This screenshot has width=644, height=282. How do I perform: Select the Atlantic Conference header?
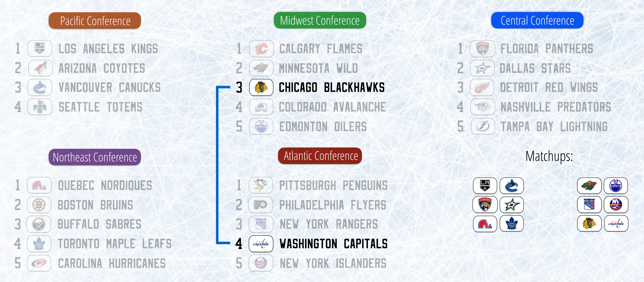click(x=320, y=156)
